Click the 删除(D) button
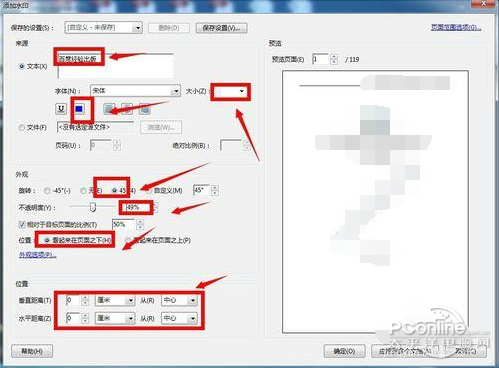Screen dimensions: 499x368 pos(169,28)
